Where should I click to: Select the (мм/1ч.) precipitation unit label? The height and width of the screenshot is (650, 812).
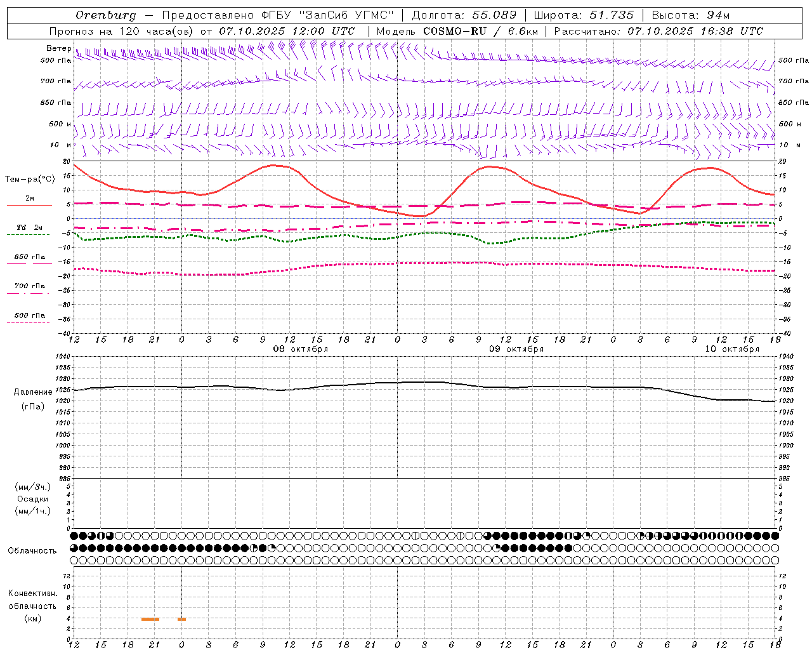tap(33, 511)
